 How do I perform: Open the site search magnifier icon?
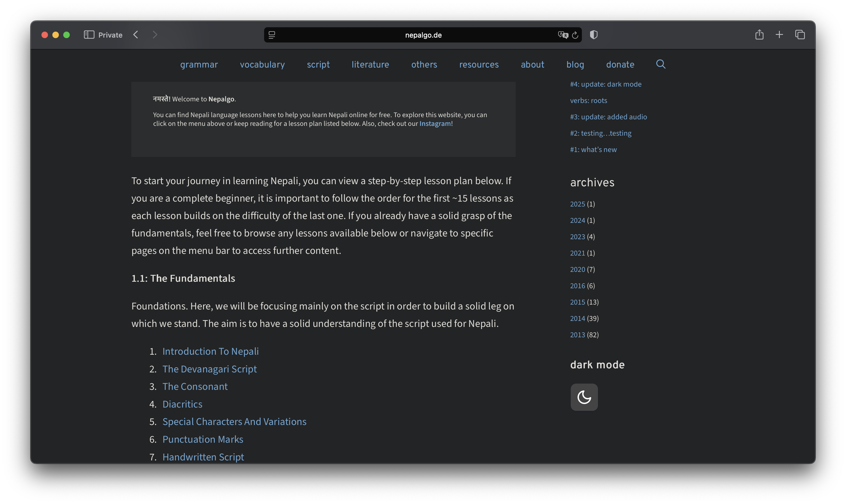pos(661,64)
